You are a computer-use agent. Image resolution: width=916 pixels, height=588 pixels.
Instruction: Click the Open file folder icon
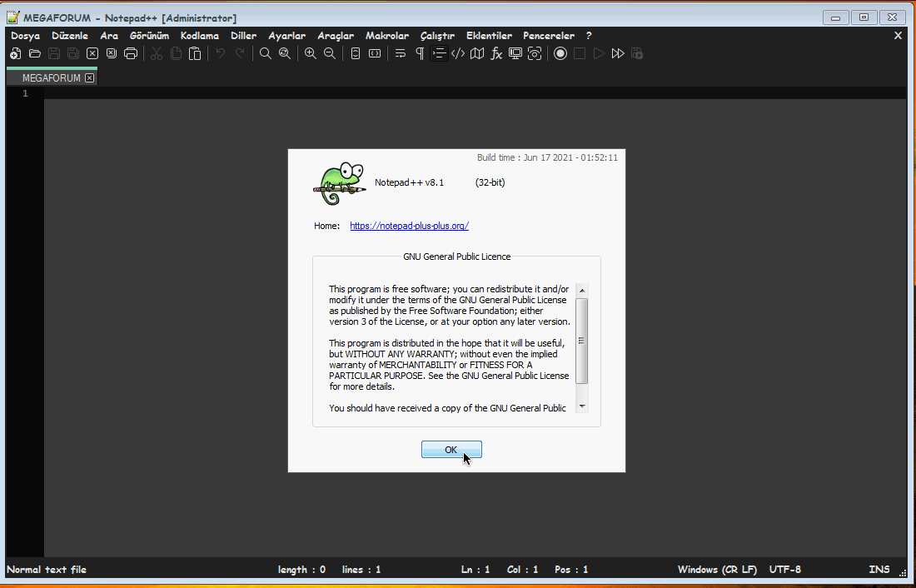(35, 54)
